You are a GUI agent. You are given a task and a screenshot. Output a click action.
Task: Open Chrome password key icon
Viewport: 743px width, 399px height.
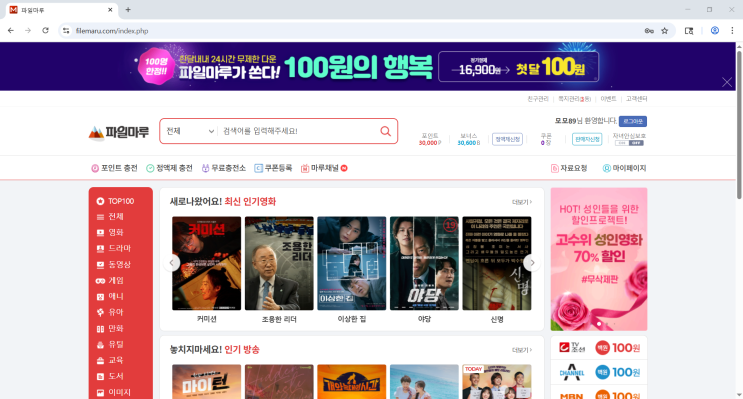[649, 31]
